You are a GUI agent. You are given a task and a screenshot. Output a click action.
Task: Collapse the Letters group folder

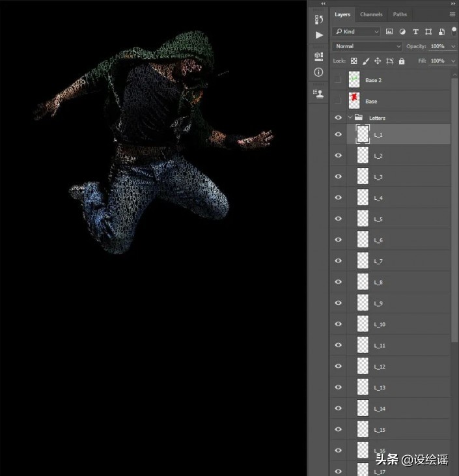point(350,118)
